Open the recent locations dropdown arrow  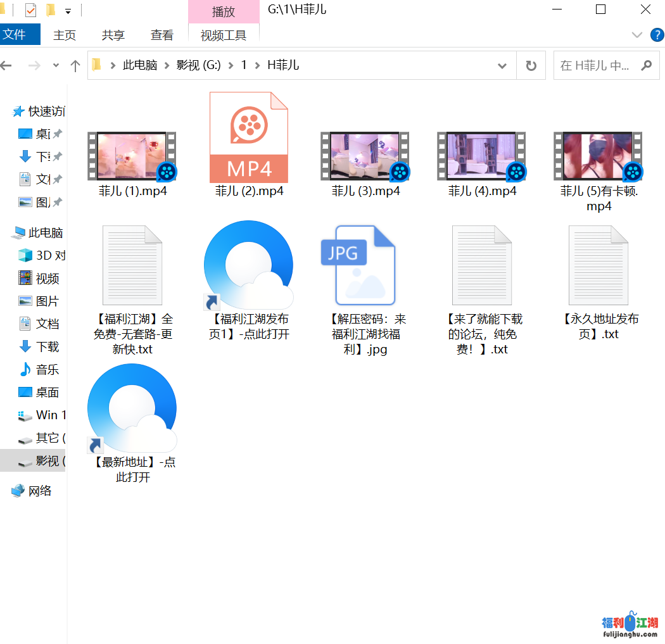(56, 66)
